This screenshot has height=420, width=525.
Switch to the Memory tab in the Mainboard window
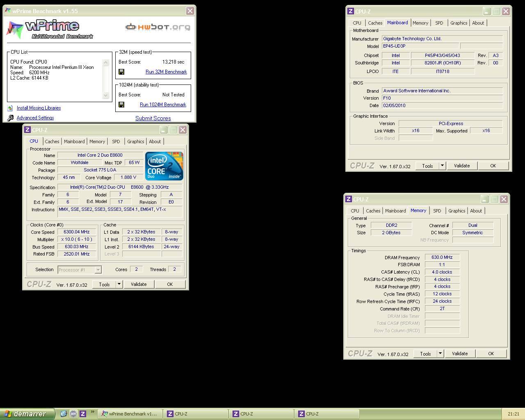click(420, 23)
